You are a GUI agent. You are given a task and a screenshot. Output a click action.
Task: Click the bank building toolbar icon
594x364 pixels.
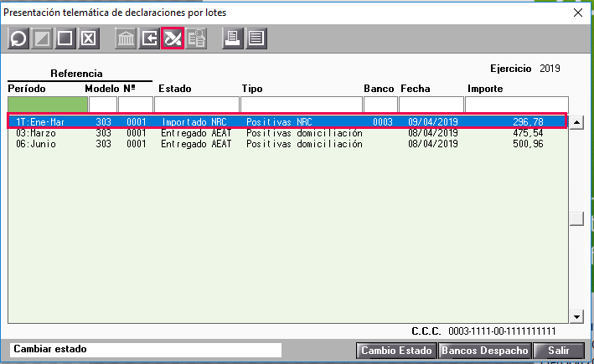click(x=126, y=38)
